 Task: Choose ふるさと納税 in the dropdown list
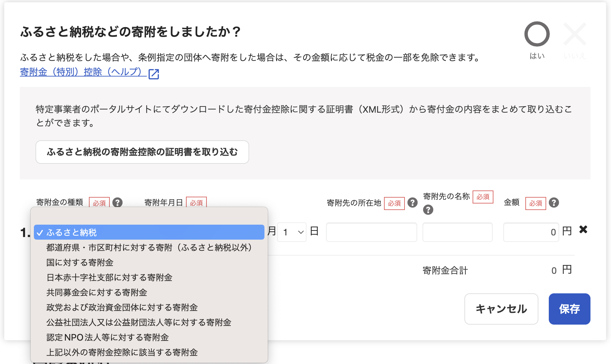tap(149, 232)
